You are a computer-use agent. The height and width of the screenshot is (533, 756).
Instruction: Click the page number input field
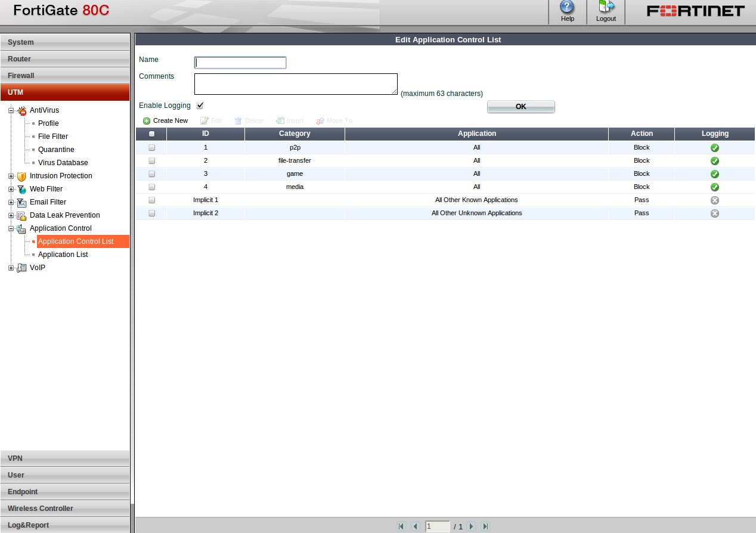point(437,526)
